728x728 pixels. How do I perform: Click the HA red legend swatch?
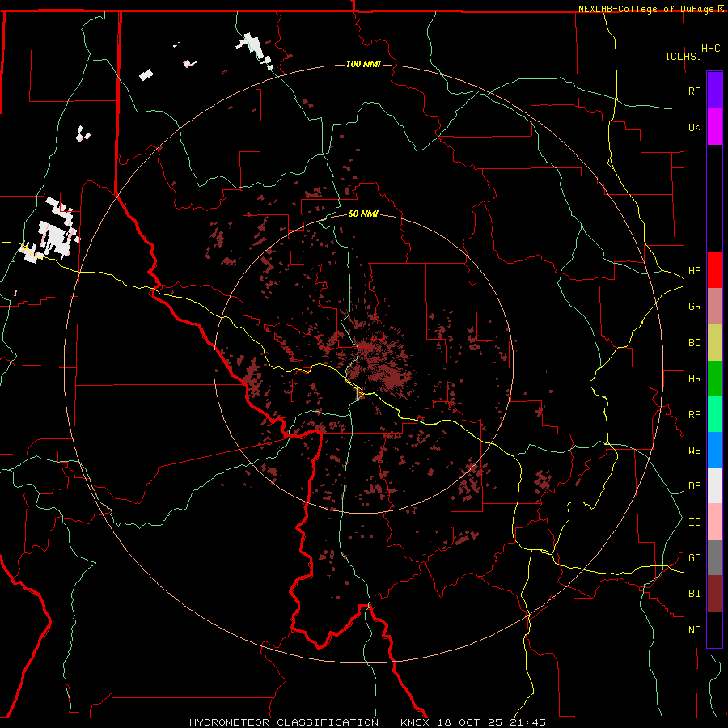(x=714, y=270)
